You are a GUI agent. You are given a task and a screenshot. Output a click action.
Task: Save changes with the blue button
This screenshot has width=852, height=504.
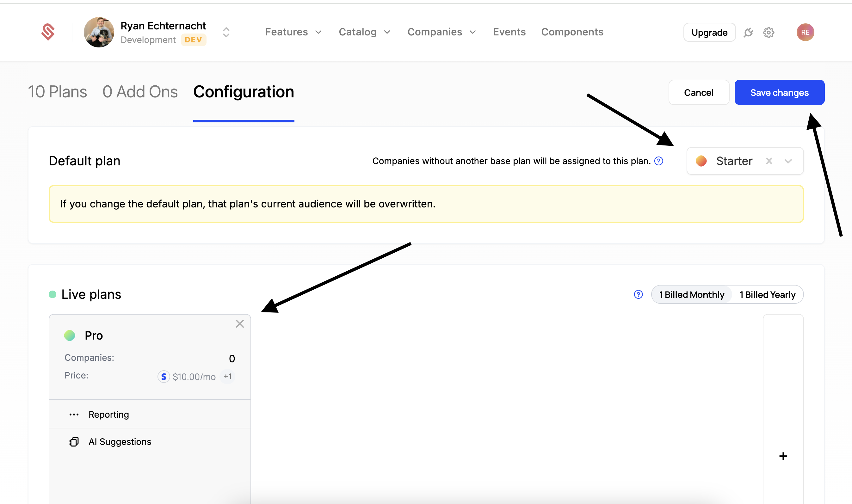(779, 92)
